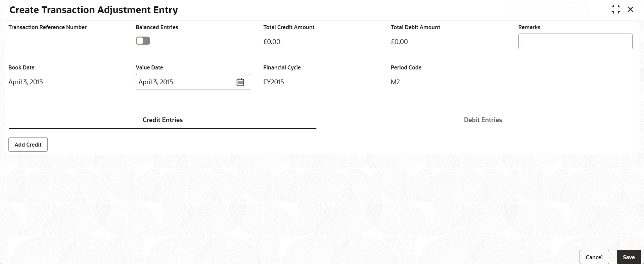Focus the Value Date input field
This screenshot has width=644, height=264.
click(185, 82)
